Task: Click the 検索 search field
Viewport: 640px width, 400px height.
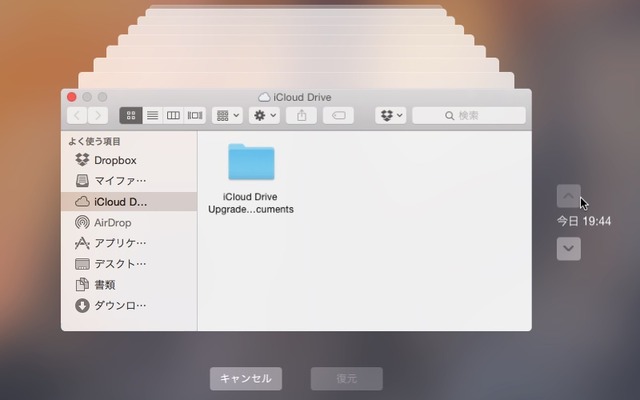Action: tap(469, 116)
